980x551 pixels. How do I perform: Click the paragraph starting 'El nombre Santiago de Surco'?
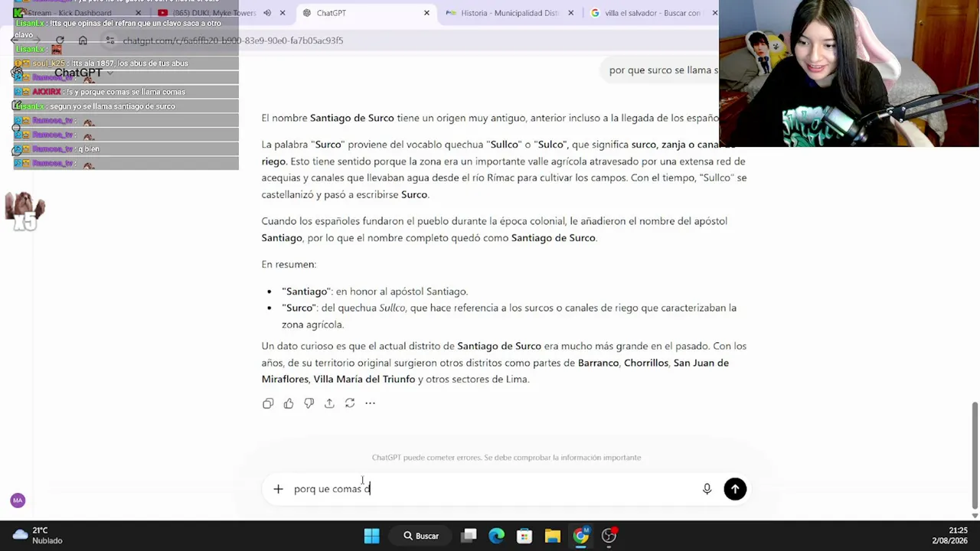click(x=490, y=118)
